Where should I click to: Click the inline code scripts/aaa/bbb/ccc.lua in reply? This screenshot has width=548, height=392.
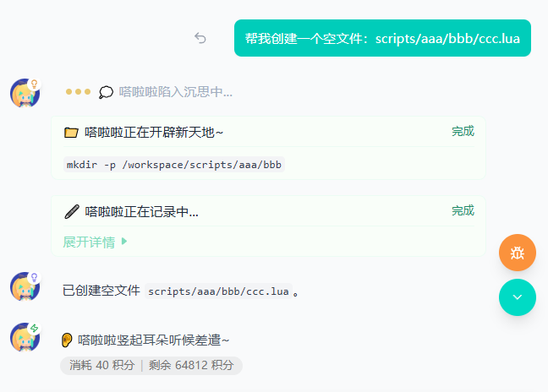(x=218, y=291)
